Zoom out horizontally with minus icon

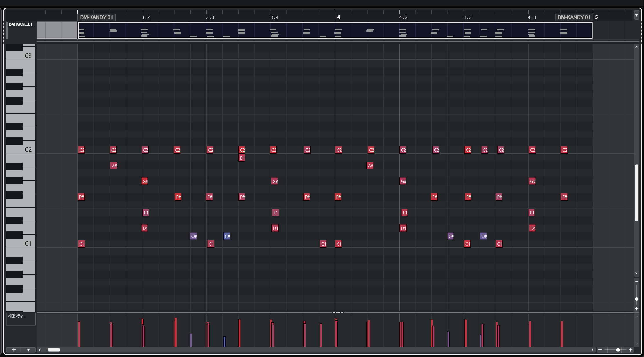pos(600,350)
